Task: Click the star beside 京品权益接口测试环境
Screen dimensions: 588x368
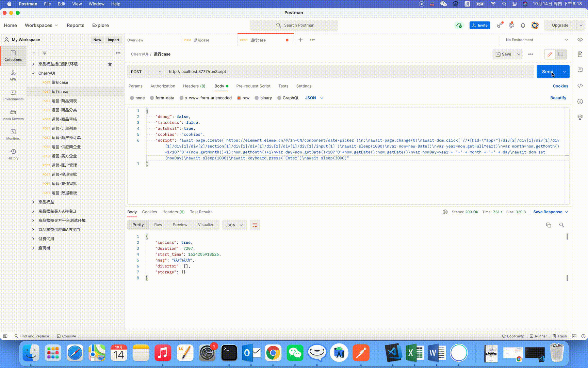Action: 110,64
